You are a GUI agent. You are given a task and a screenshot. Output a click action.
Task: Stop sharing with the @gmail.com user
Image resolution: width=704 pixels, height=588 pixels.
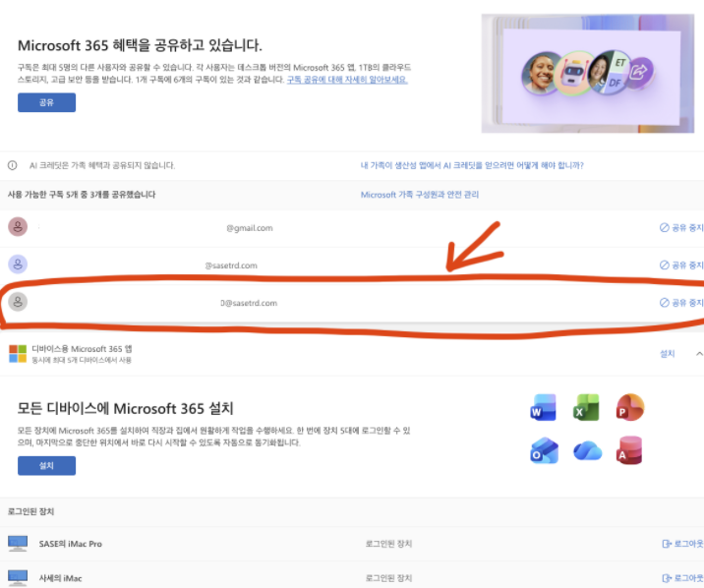(x=681, y=227)
